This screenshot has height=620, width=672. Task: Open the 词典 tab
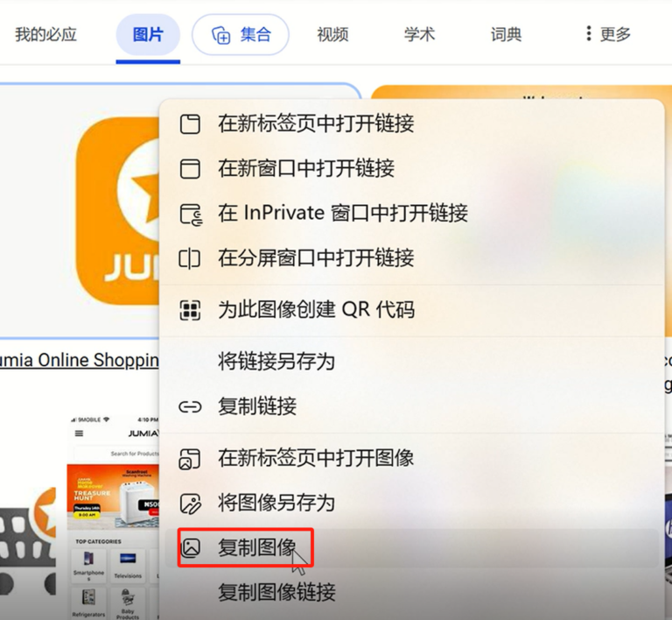click(506, 34)
